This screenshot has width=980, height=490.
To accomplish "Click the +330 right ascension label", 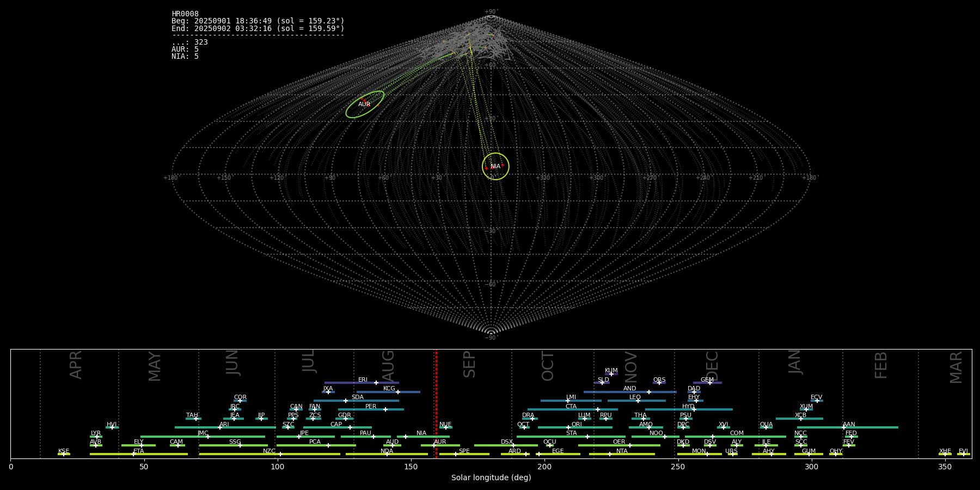I will (543, 178).
